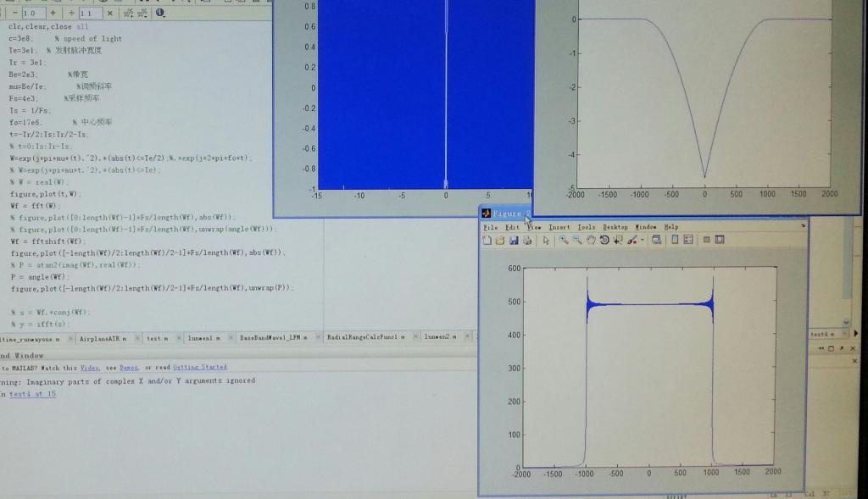Click the Demos link in Command Window

(x=129, y=368)
